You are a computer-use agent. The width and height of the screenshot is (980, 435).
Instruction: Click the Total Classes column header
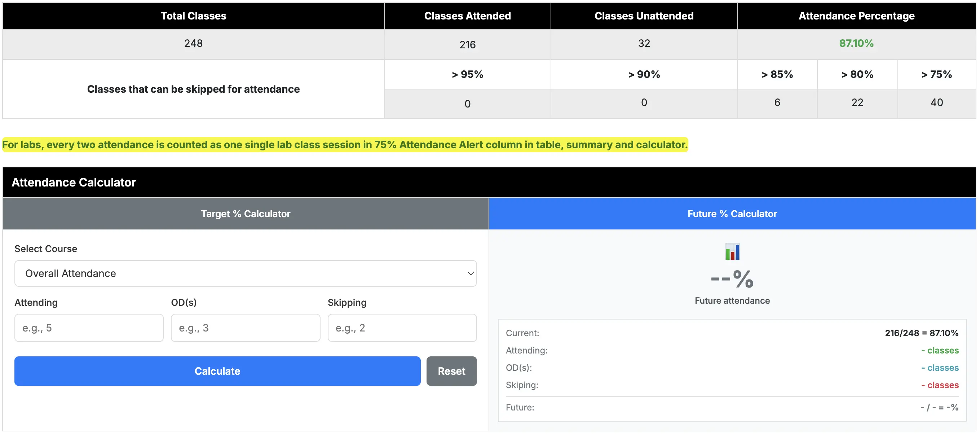point(193,16)
